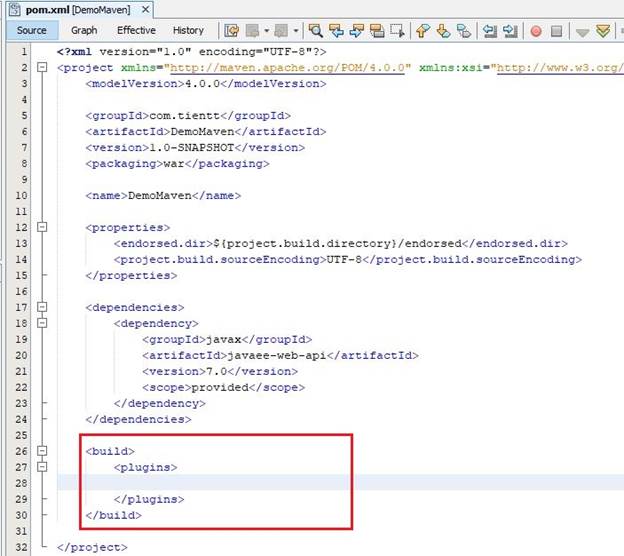Go to Next Bookmark icon
Image resolution: width=624 pixels, height=556 pixels.
point(443,30)
